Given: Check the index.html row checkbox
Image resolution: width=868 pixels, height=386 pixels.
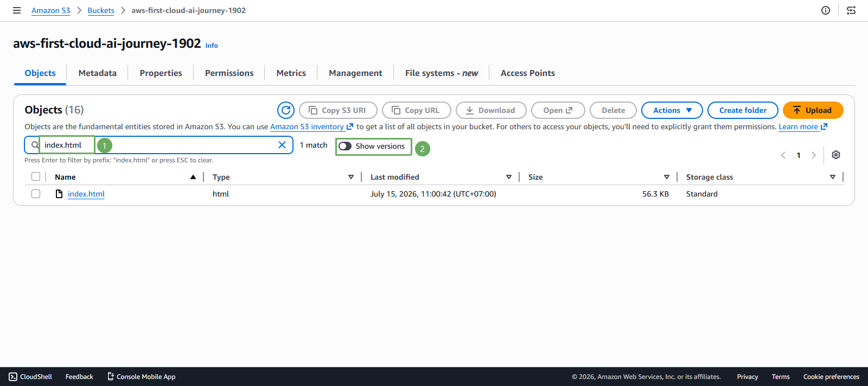Looking at the screenshot, I should pyautogui.click(x=36, y=194).
